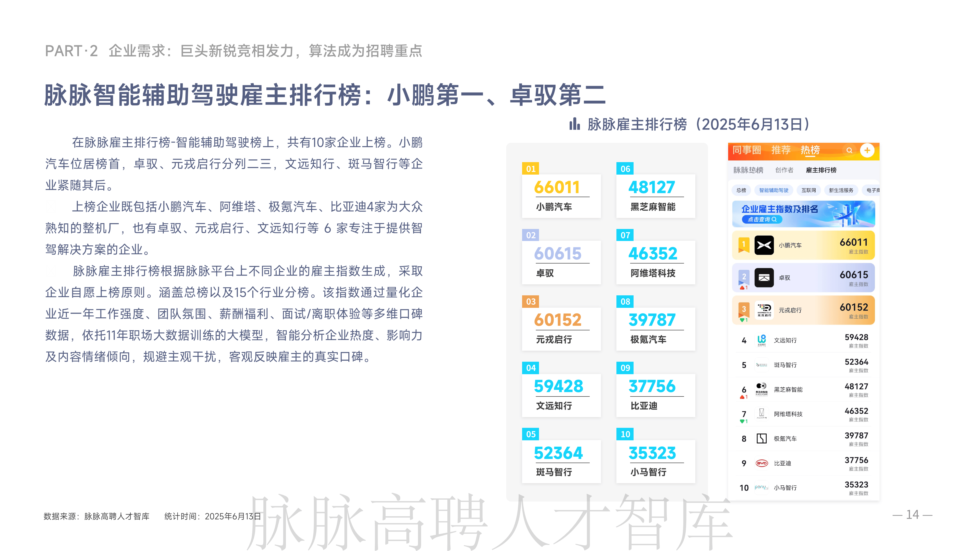
Task: Click the 数据来源：脉脉高聘人才智库 footer text
Action: coord(97,516)
